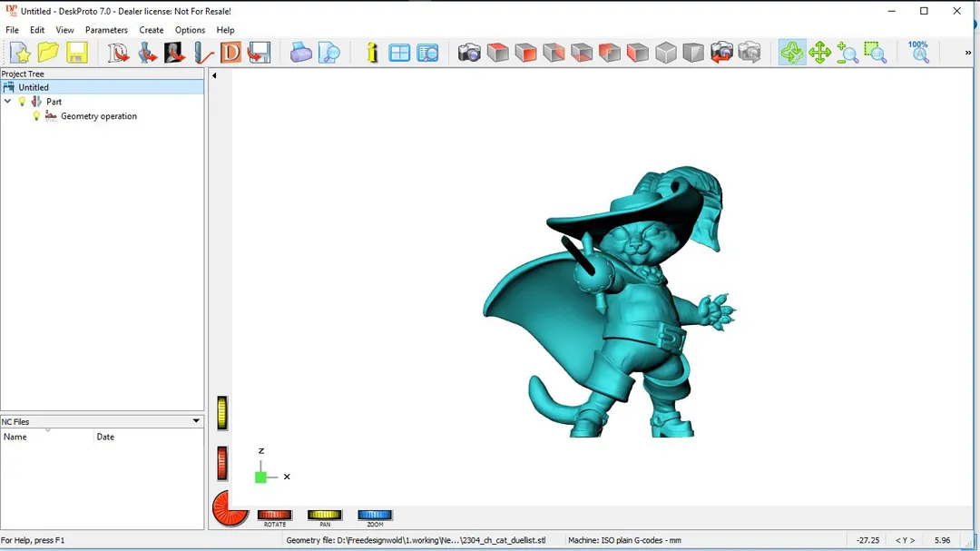Click the Geometry file path in status bar
The width and height of the screenshot is (980, 551).
tap(416, 540)
